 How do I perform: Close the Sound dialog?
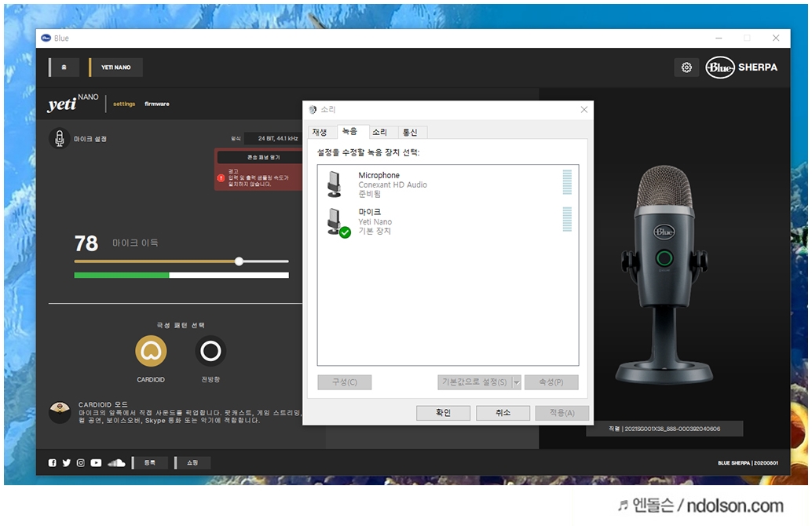click(584, 109)
